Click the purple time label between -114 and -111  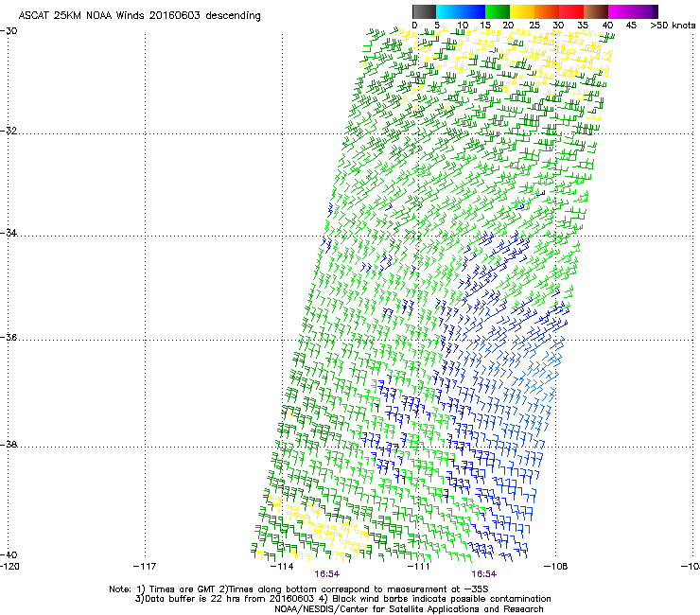pos(326,574)
